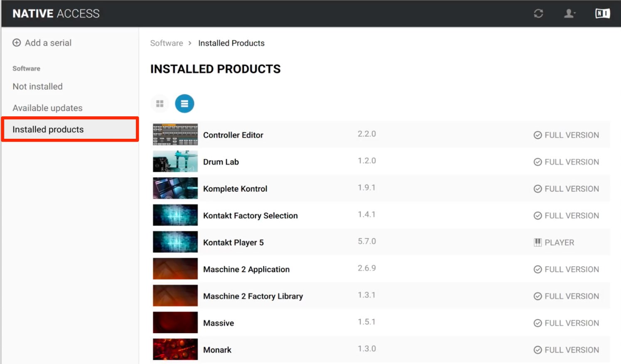Image resolution: width=621 pixels, height=364 pixels.
Task: Open the user account icon menu
Action: click(569, 14)
